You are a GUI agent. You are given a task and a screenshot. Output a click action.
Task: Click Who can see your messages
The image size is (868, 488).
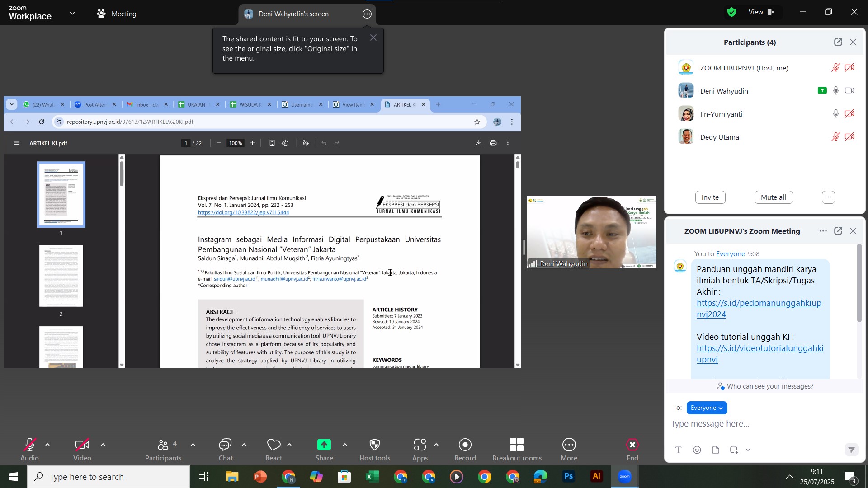coord(765,386)
